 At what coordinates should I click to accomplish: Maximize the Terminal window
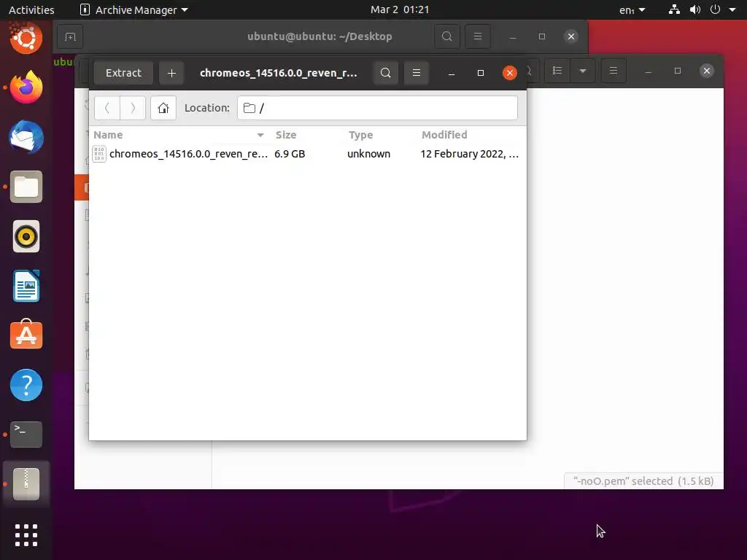[x=542, y=36]
